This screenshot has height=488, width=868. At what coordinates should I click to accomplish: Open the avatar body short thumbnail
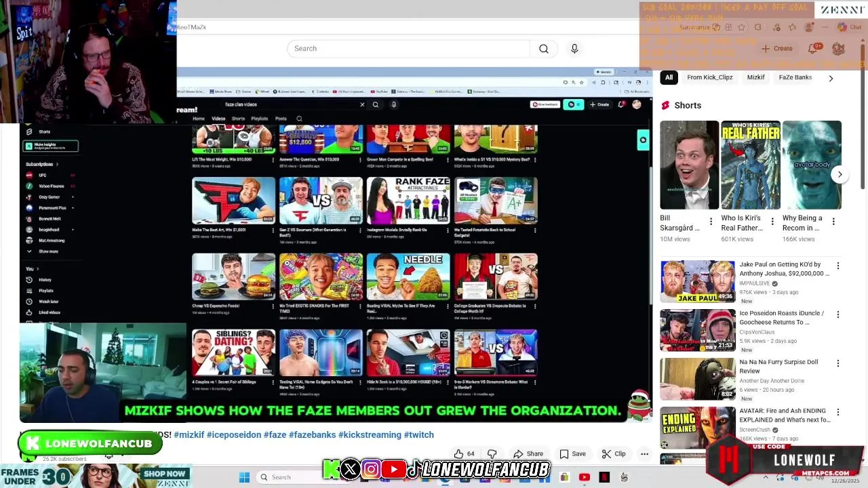[x=812, y=165]
